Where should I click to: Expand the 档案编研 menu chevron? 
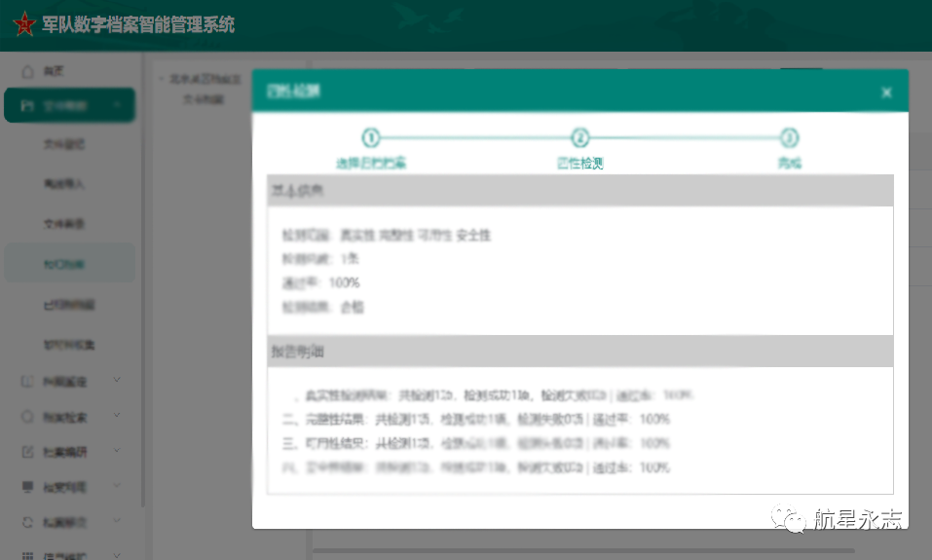[x=117, y=451]
